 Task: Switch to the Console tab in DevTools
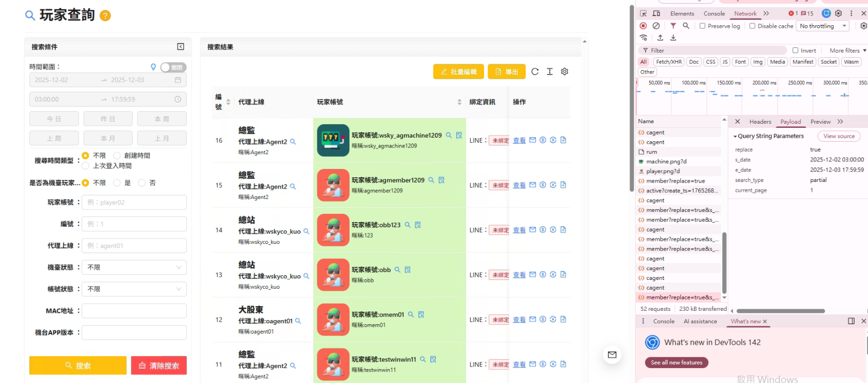coord(714,13)
